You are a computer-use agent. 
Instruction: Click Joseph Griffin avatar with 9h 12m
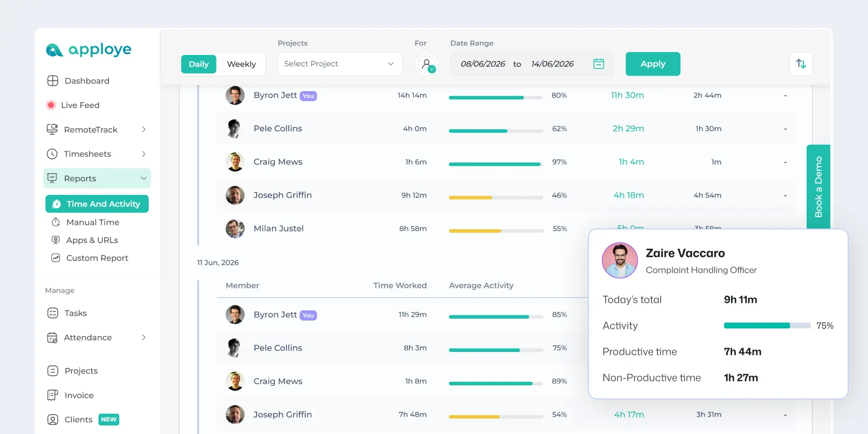click(x=235, y=195)
